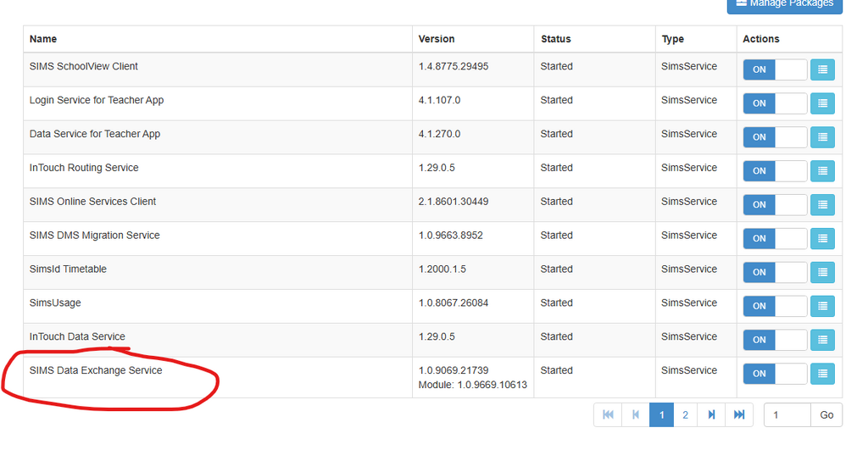868x450 pixels.
Task: Open details list for SIMS Online Services Client
Action: (x=822, y=205)
